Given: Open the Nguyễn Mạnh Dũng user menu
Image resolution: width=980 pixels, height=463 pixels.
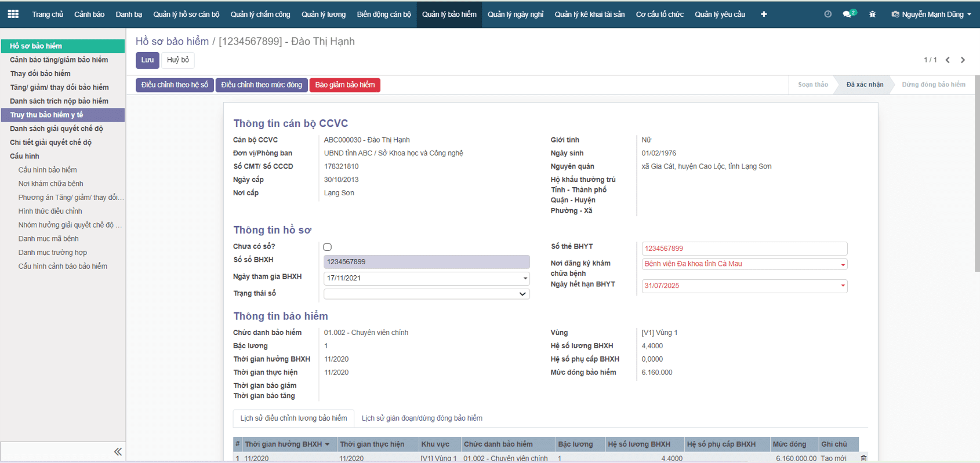Looking at the screenshot, I should 931,14.
